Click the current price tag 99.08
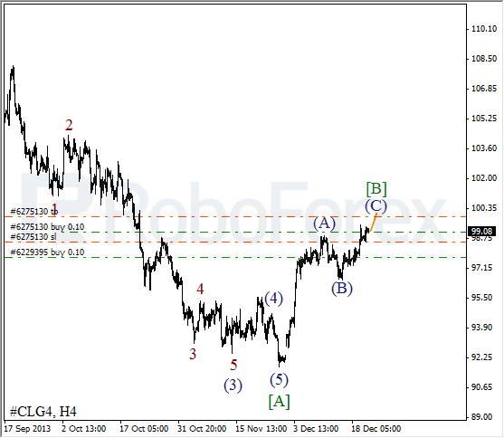Viewport: 504px width, 438px height. pos(481,232)
